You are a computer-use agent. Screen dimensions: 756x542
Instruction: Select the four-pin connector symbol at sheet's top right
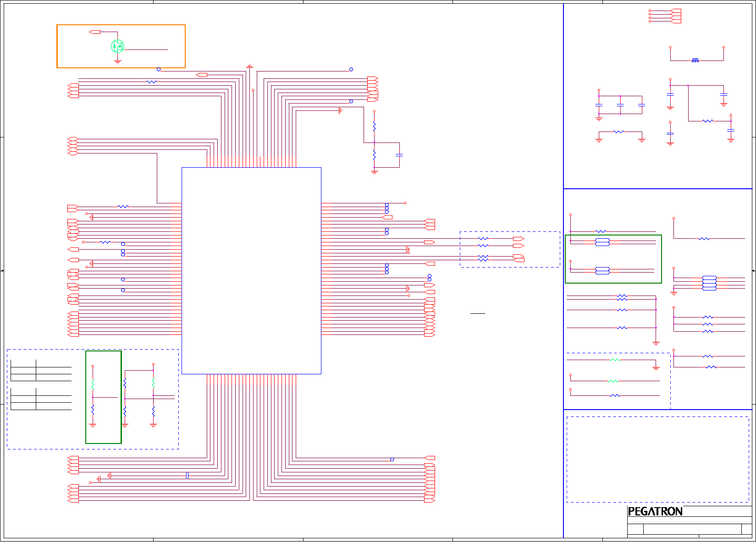click(676, 16)
